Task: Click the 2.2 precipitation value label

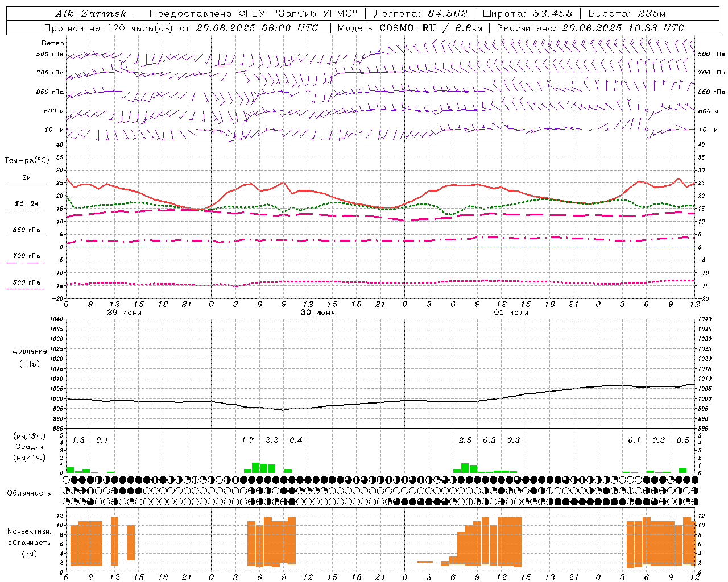Action: 272,440
